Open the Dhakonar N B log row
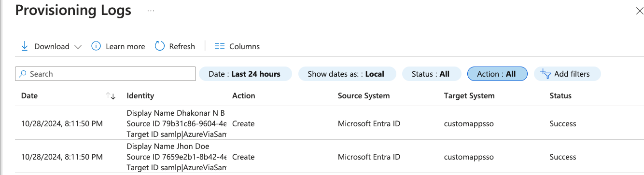The image size is (644, 175). 322,123
